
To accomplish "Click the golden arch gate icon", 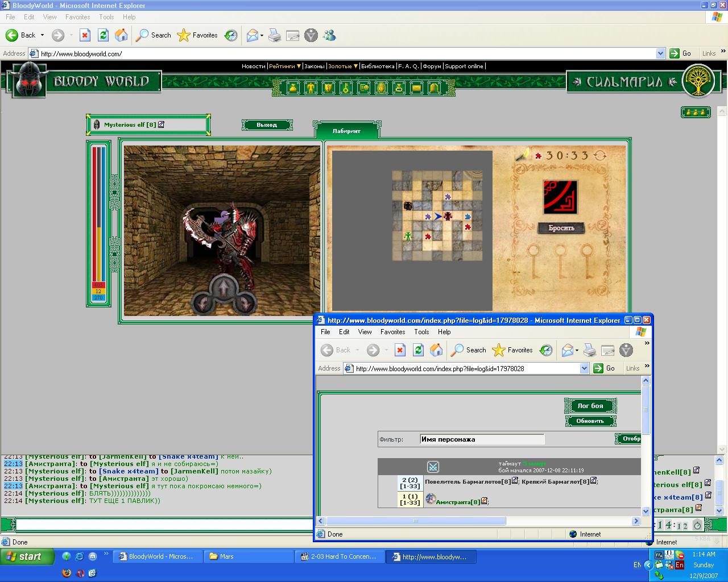I will click(x=434, y=88).
